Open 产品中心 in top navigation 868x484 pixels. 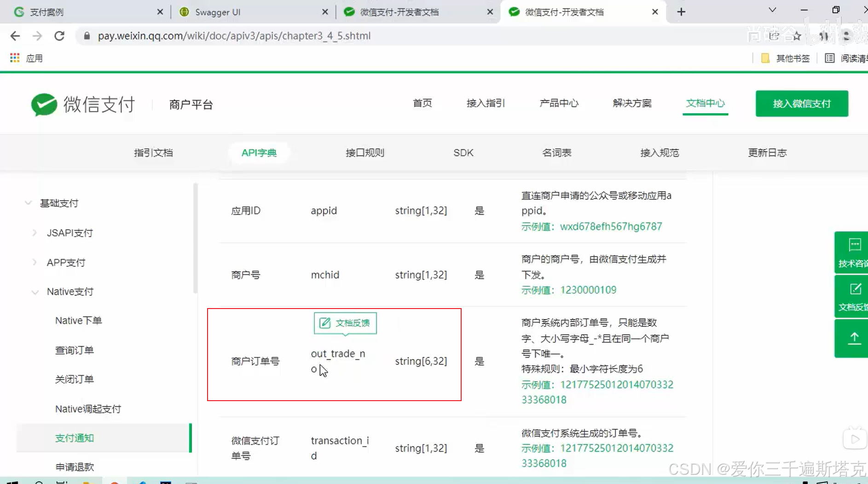(x=559, y=103)
